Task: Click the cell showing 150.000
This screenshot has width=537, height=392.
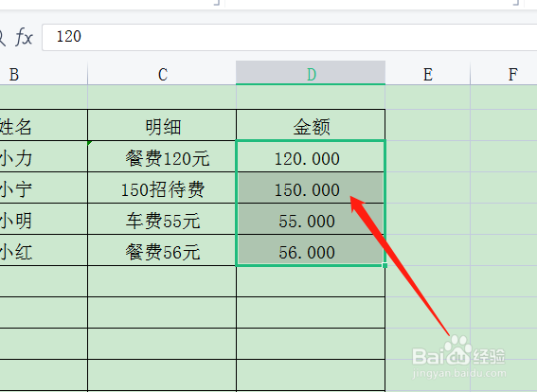Action: point(311,188)
